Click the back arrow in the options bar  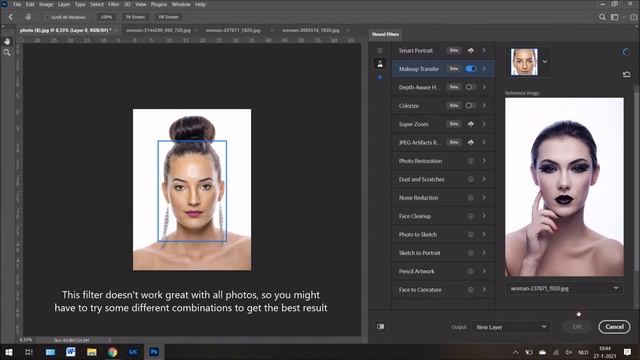pos(11,17)
